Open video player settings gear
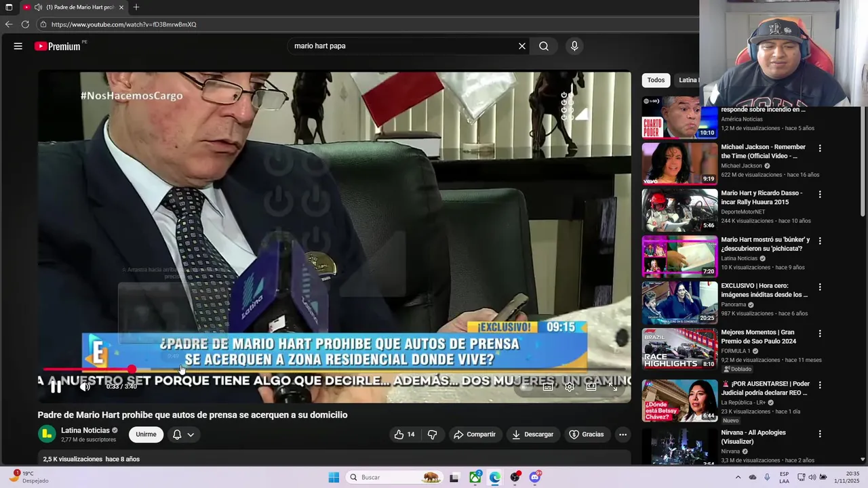 point(570,387)
